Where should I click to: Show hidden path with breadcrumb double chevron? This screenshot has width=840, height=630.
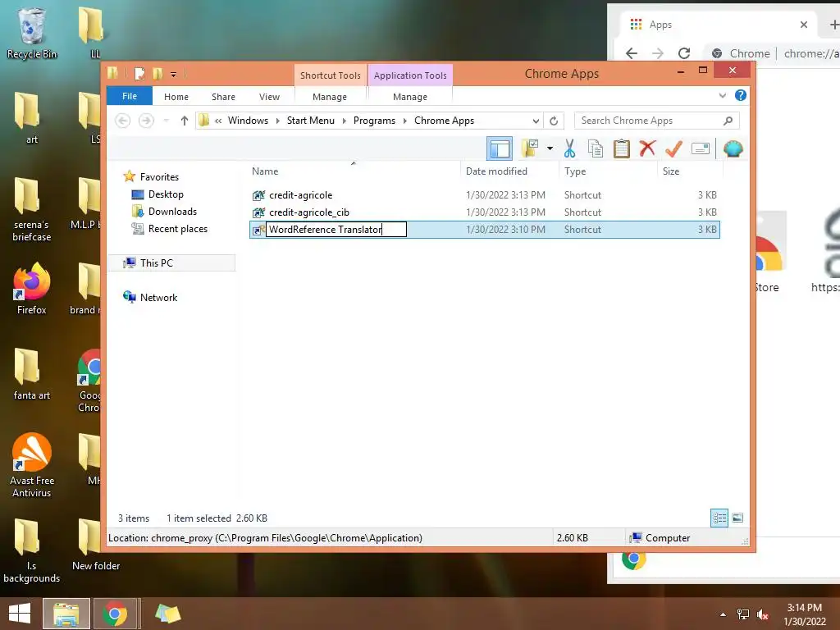coord(218,121)
